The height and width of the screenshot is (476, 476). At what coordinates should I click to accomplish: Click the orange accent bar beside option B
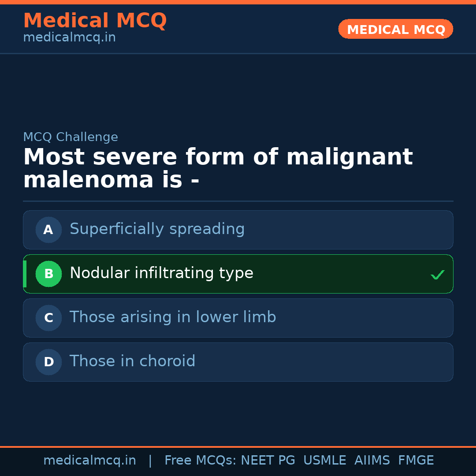point(25,274)
